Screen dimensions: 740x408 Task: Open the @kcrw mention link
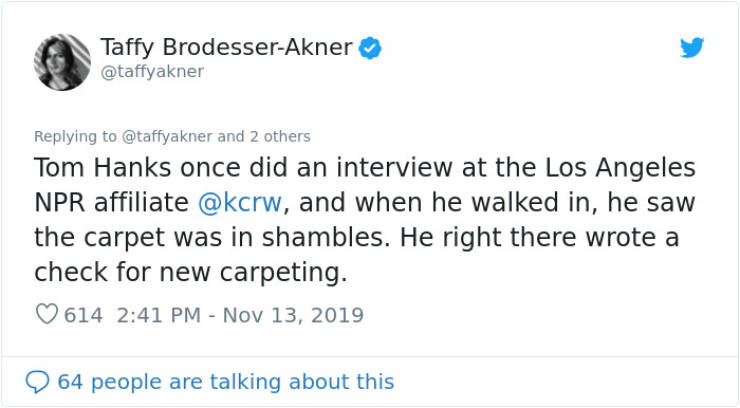(x=240, y=202)
